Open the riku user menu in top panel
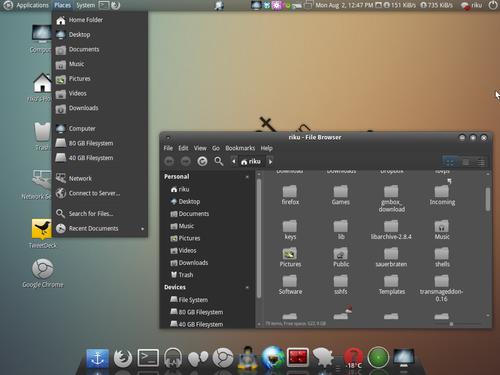The height and width of the screenshot is (375, 500). (x=472, y=5)
